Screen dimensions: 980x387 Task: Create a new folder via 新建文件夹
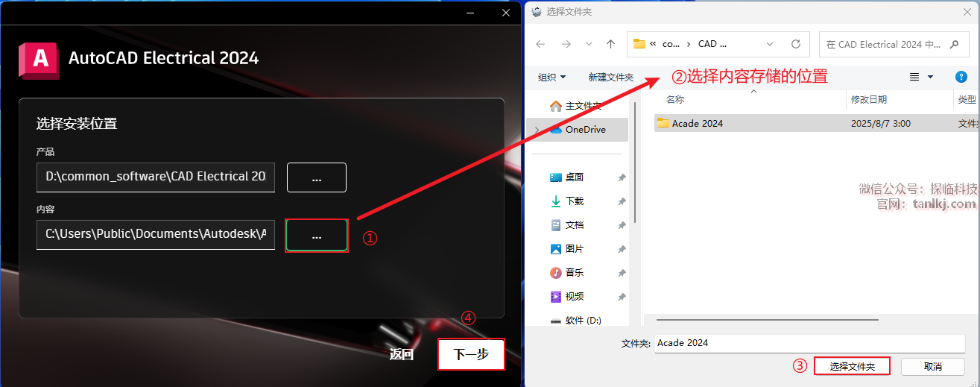point(610,77)
